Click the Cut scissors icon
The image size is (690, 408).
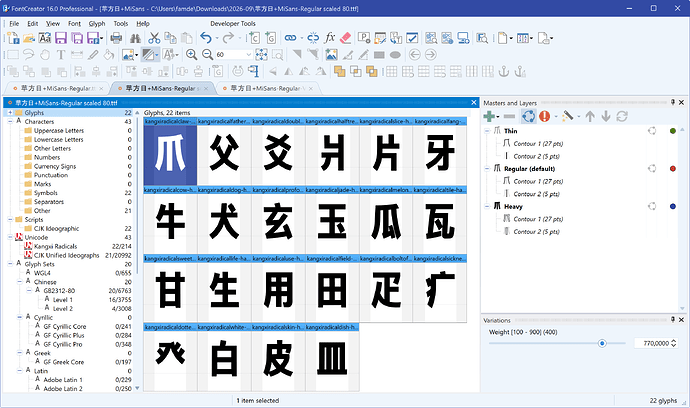coord(154,38)
